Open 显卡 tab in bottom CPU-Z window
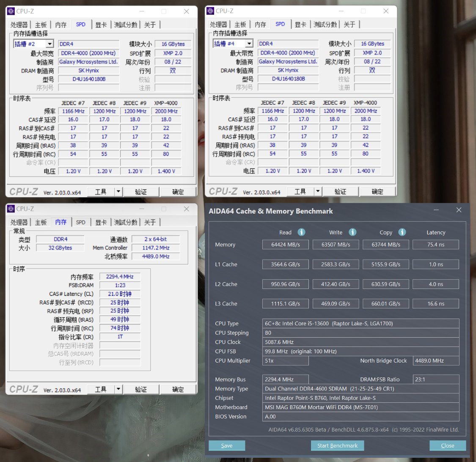The height and width of the screenshot is (462, 476). 101,222
